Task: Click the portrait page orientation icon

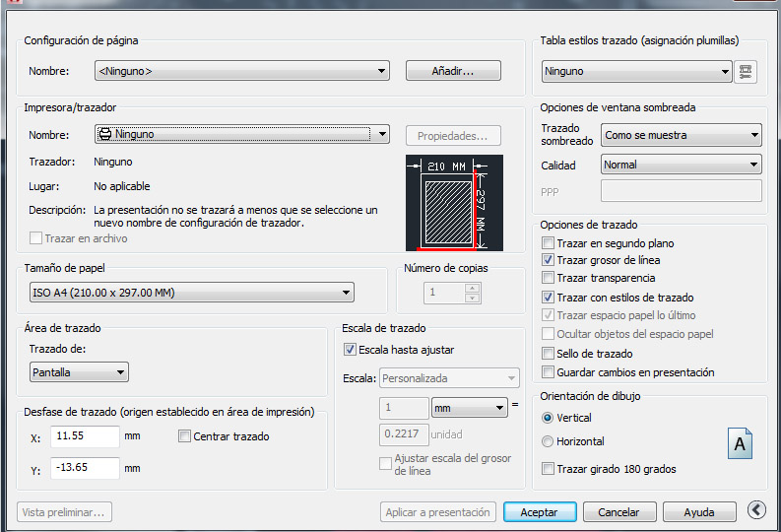Action: (740, 443)
